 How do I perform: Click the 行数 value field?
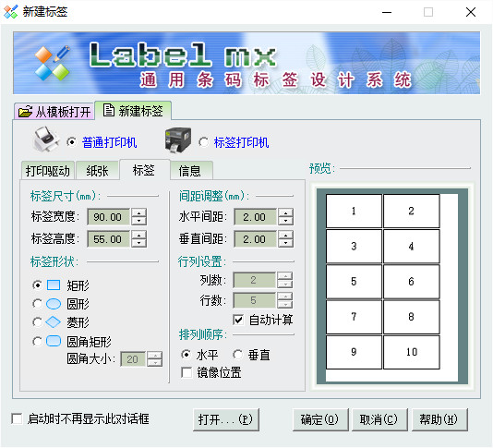point(255,300)
